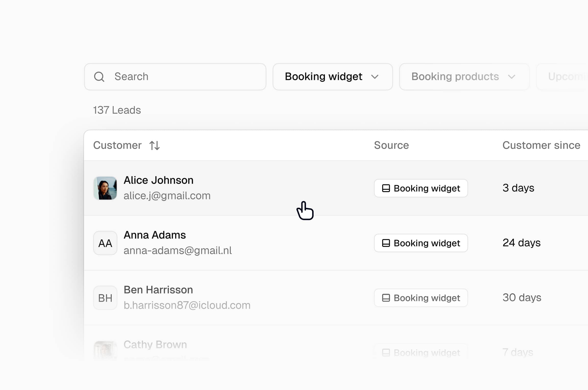Click Anna Adams' AA initials avatar
Screen dimensions: 588x390
tap(105, 243)
